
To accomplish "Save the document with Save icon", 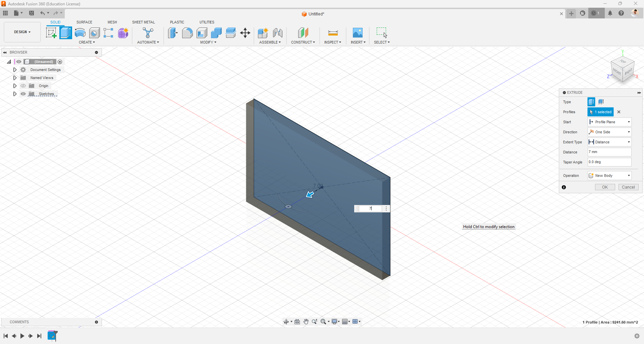I will [32, 13].
